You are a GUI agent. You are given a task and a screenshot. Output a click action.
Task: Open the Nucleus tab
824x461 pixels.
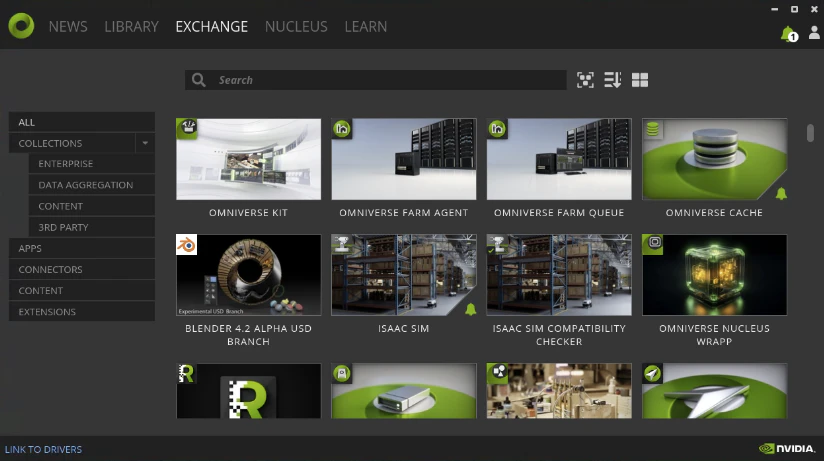tap(296, 26)
